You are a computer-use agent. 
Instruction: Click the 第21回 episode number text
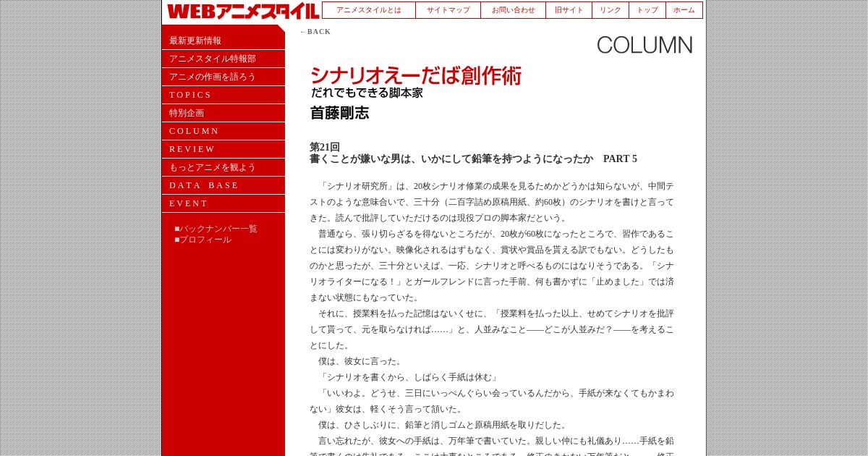pos(325,147)
